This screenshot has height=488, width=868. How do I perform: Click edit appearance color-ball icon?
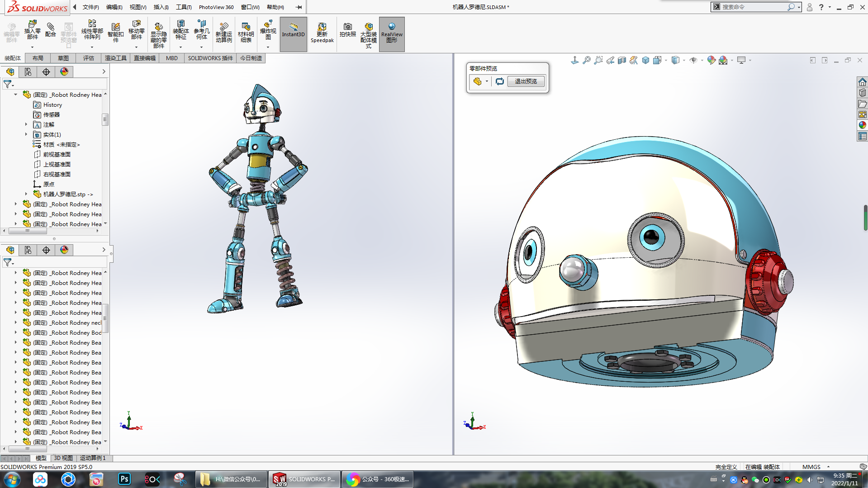coord(711,60)
